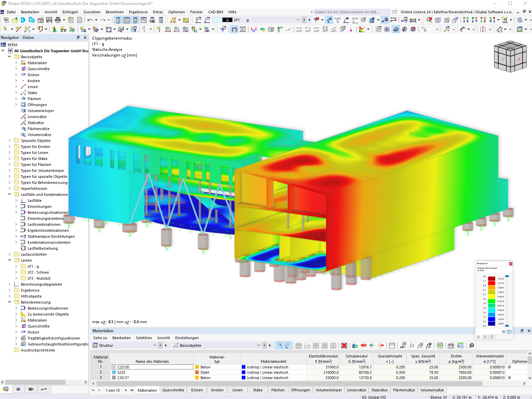Click the delete all results red X icon
Image resolution: width=532 pixels, height=399 pixels.
344,345
